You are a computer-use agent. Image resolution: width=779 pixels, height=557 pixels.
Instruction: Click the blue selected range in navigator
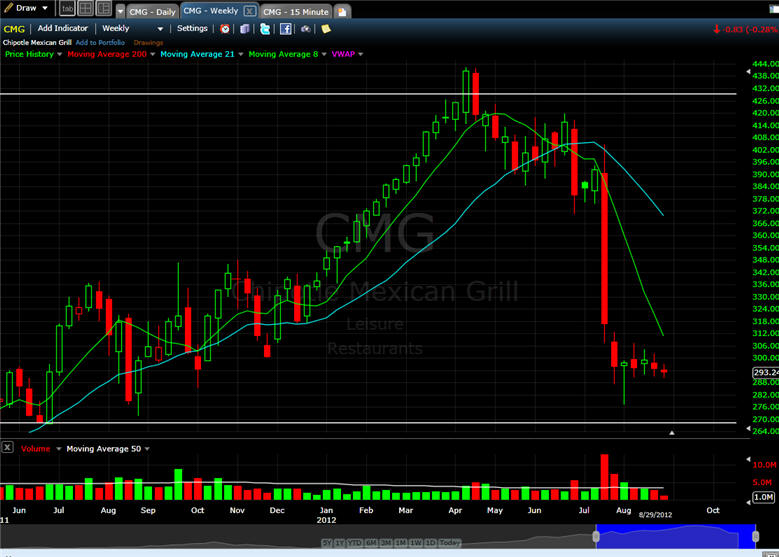tap(676, 536)
